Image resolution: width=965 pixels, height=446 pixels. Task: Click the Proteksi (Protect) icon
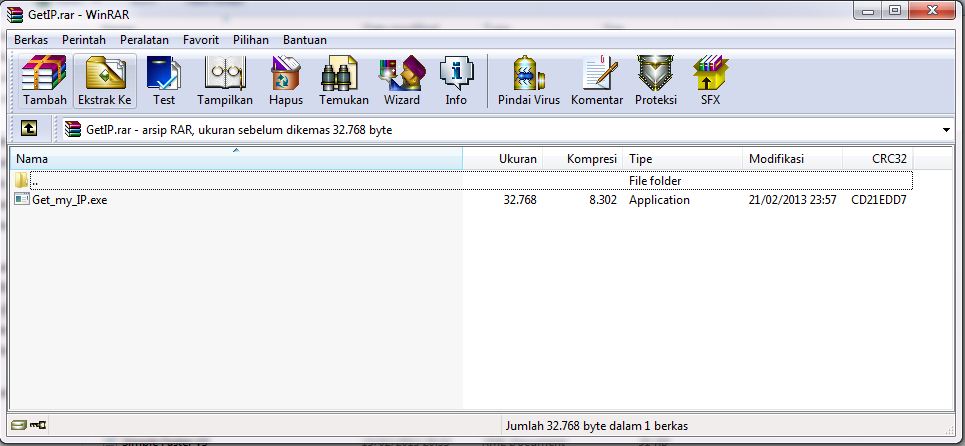click(x=655, y=81)
